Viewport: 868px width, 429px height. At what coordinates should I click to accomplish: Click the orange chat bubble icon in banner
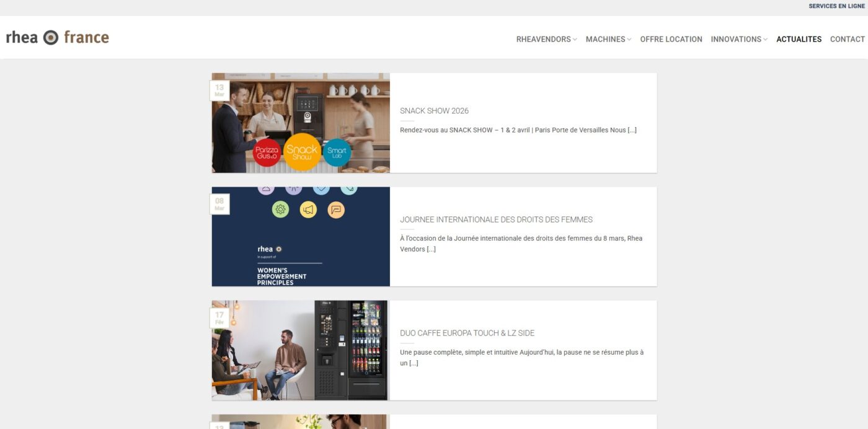point(335,210)
